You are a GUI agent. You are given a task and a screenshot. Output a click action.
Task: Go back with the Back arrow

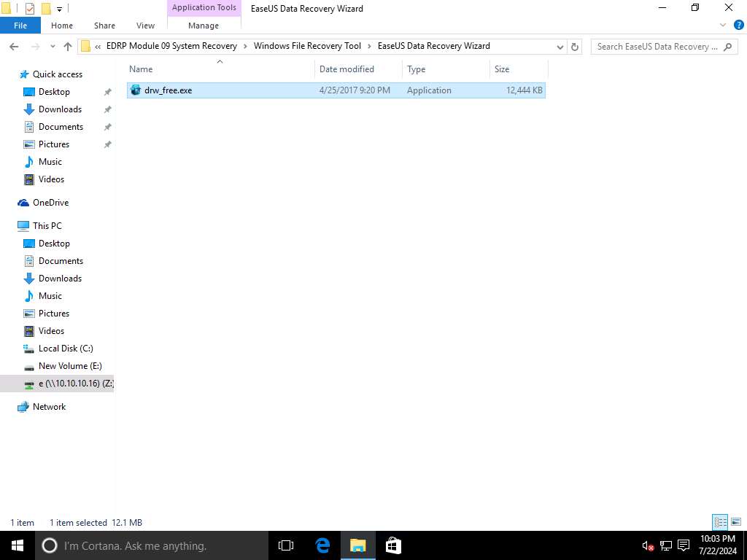pyautogui.click(x=14, y=46)
